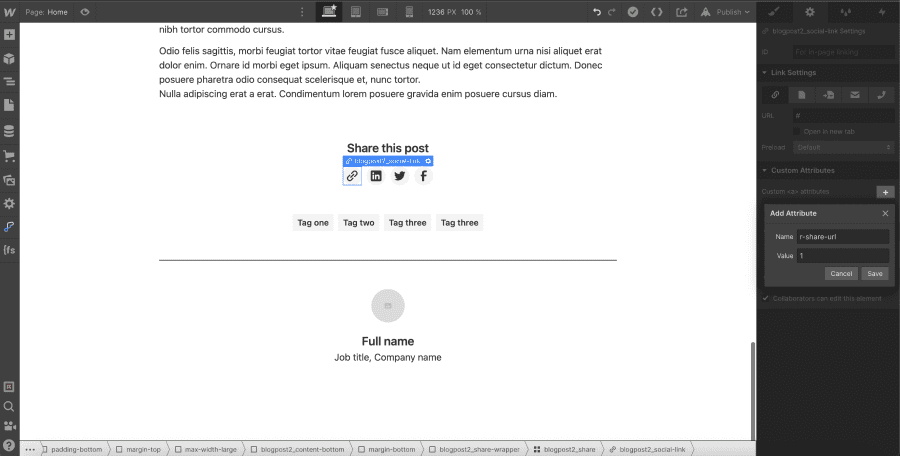Click the Tag one tag
The image size is (900, 456).
313,223
